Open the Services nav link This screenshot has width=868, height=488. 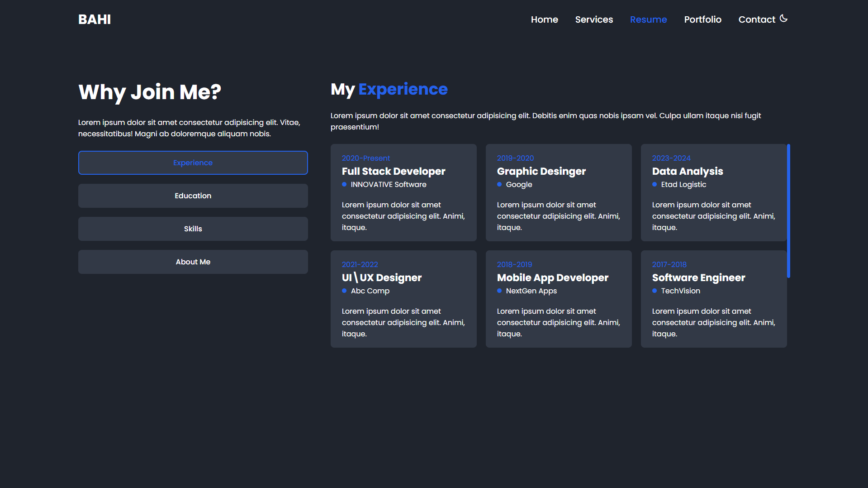pos(594,19)
